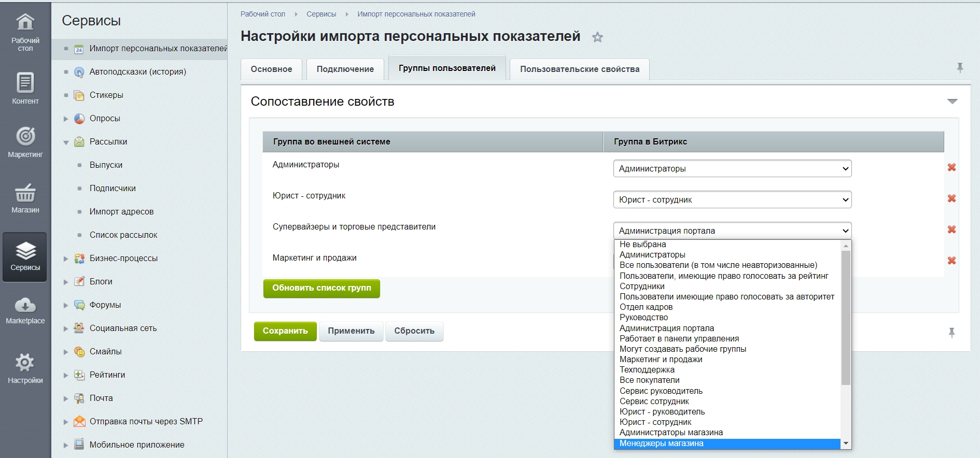Switch to the Пользовательские свойства tab
980x458 pixels.
click(579, 69)
